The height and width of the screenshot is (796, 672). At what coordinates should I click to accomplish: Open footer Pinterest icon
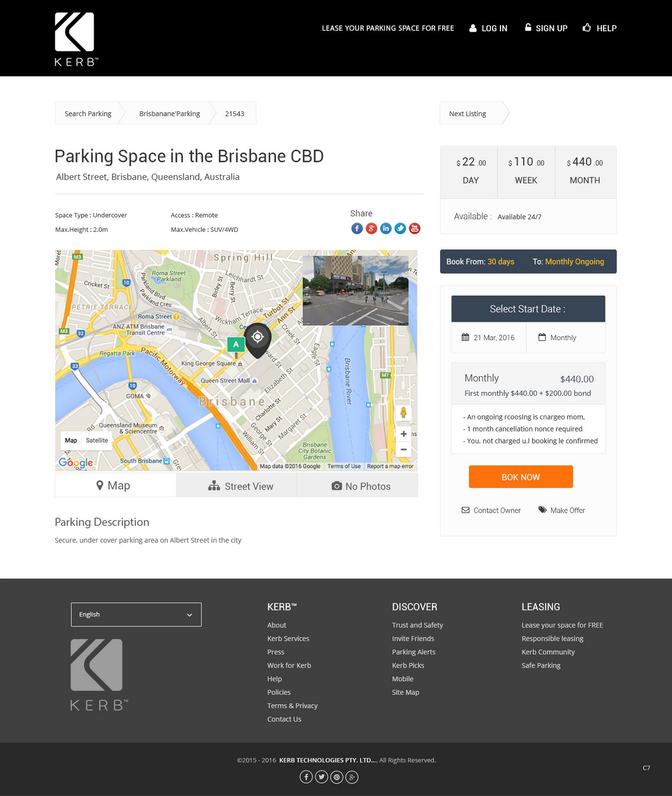click(337, 777)
